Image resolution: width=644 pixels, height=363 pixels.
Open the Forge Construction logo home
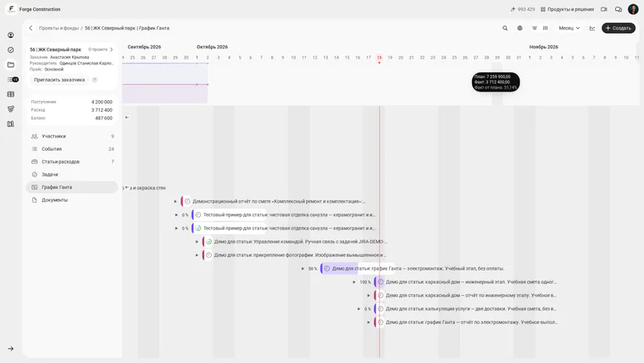(x=11, y=8)
